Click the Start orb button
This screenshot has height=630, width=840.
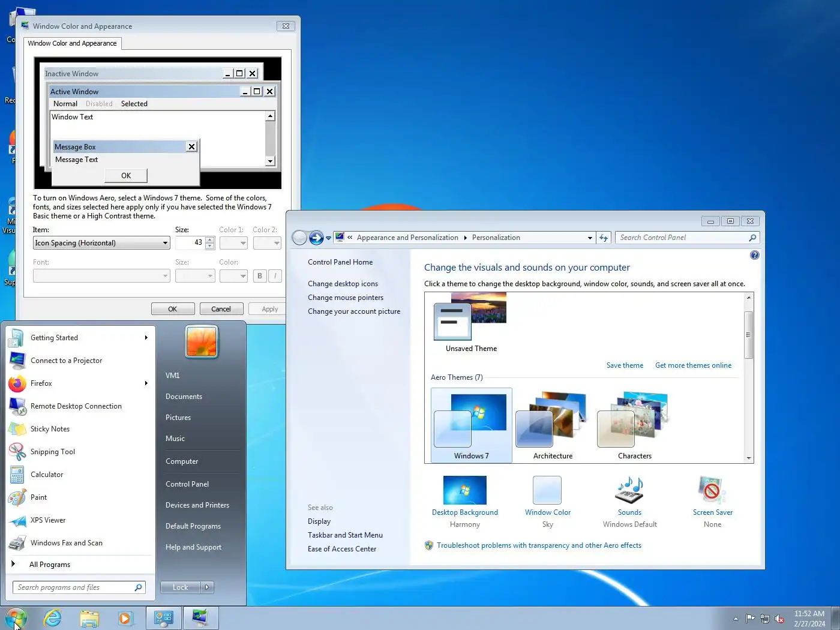(x=16, y=617)
